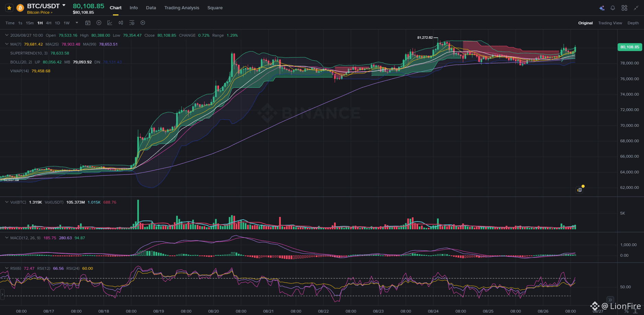This screenshot has height=315, width=644.
Task: Switch to the Info tab
Action: coord(134,8)
